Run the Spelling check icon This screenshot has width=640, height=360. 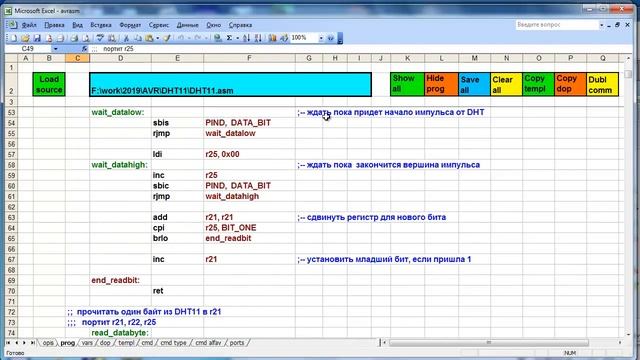tap(100, 38)
